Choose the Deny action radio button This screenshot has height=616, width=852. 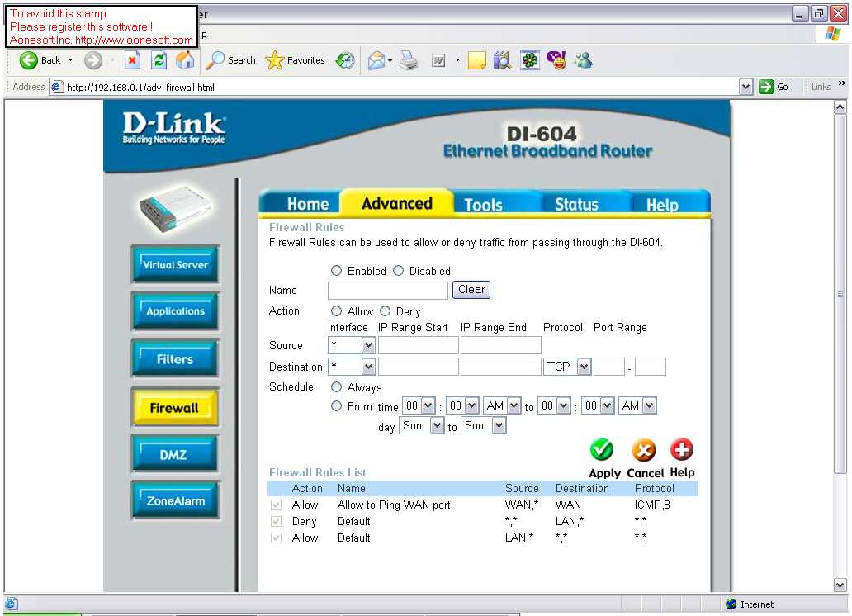pos(386,311)
